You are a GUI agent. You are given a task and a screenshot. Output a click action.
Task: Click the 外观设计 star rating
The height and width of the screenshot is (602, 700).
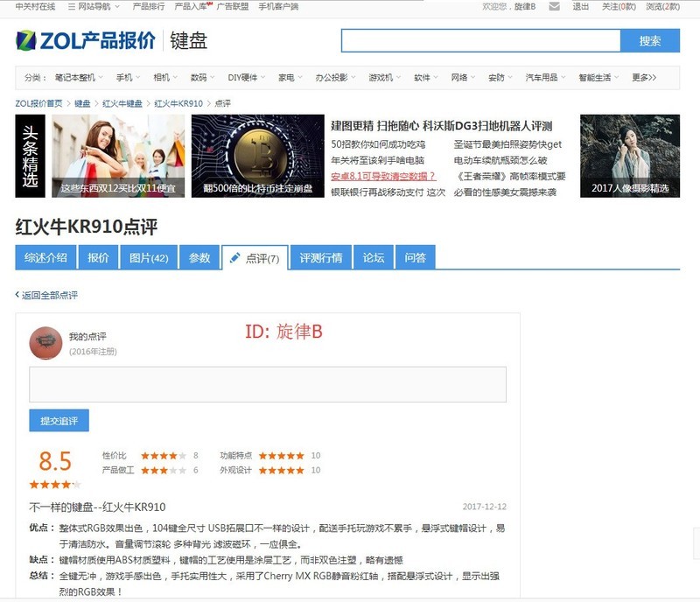(281, 470)
